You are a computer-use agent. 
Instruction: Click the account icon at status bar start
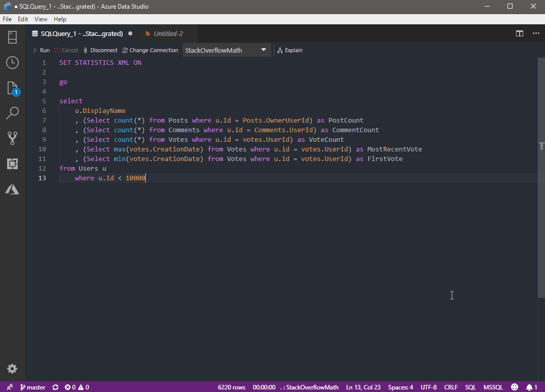point(10,387)
